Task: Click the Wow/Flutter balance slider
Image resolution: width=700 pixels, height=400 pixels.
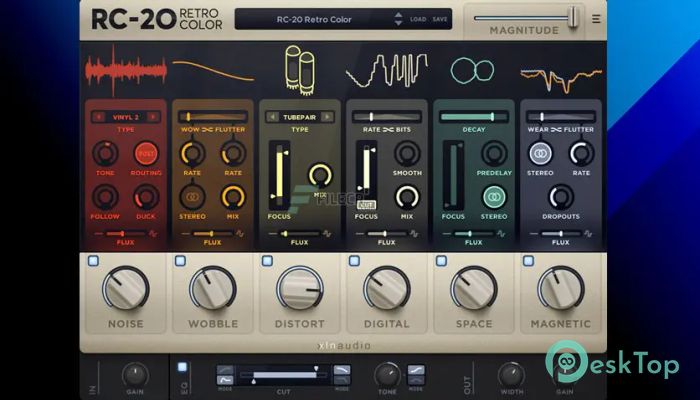Action: pos(212,117)
